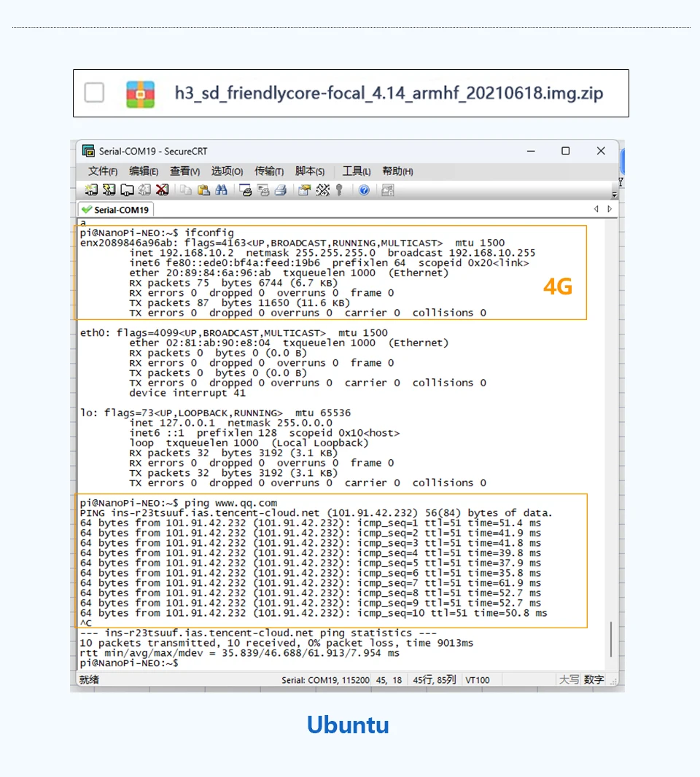Click the 'ping www.qq.com' command line

pyautogui.click(x=179, y=503)
